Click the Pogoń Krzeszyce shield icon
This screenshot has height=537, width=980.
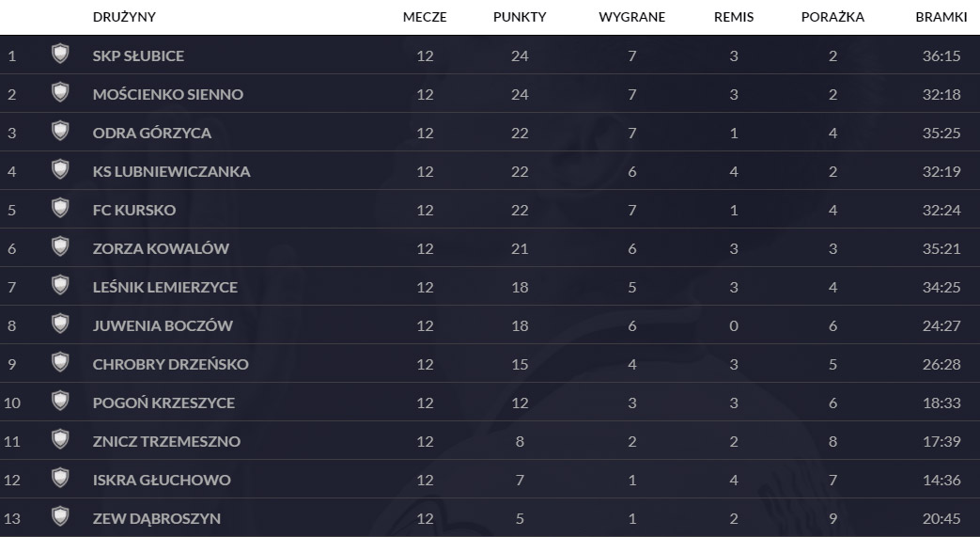60,402
